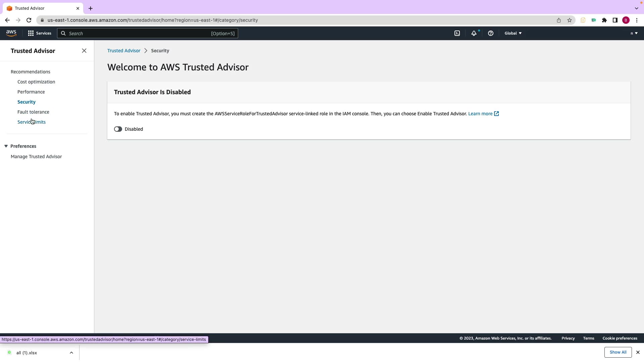The image size is (644, 362).
Task: Click the browser reload page icon
Action: point(29,20)
